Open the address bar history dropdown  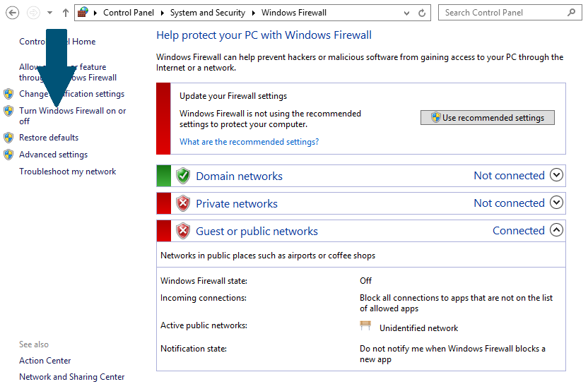406,13
